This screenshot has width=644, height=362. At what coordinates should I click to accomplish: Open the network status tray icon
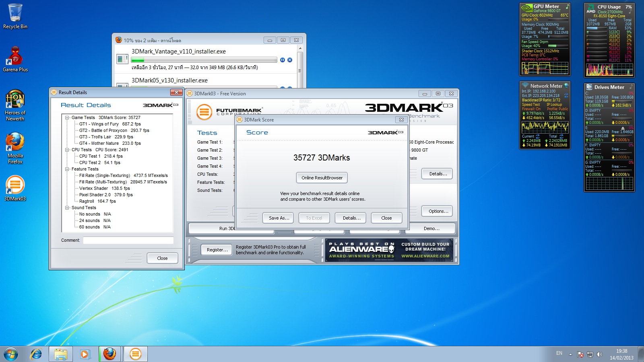click(590, 354)
